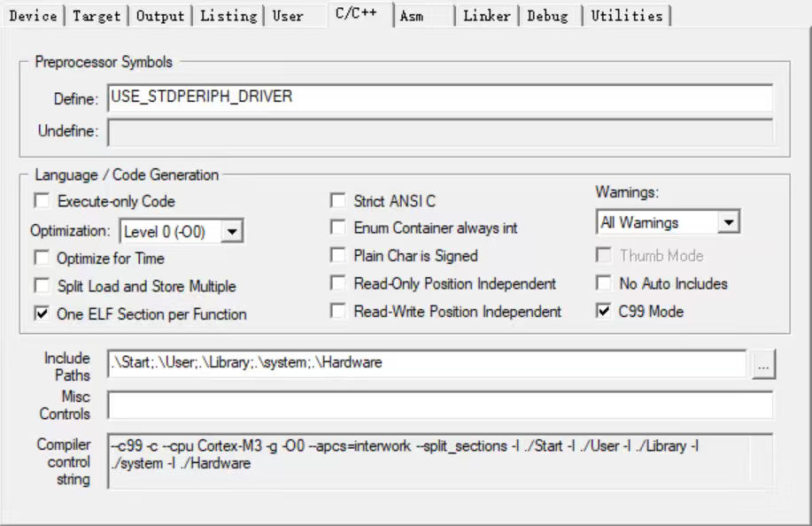Switch to the Utilities tab
The image size is (812, 526).
(627, 16)
